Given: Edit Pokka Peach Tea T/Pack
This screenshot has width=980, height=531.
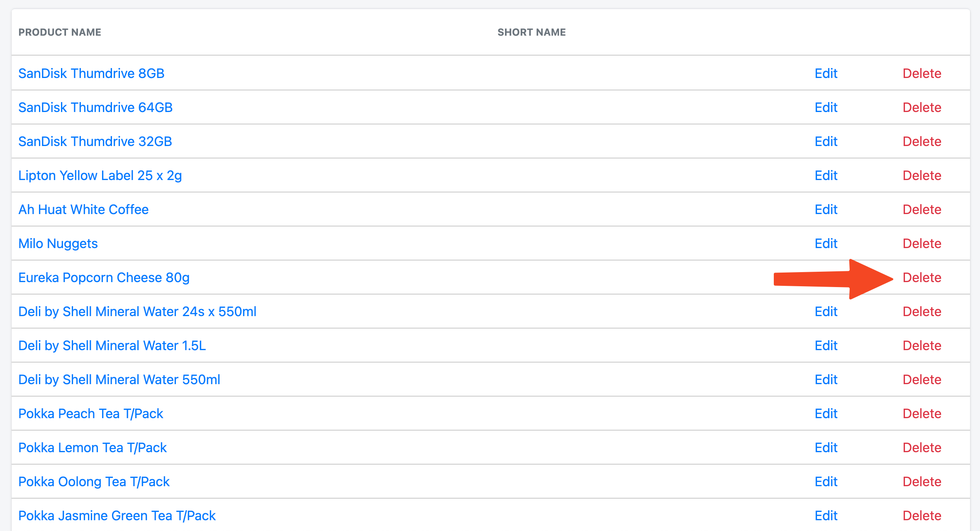Looking at the screenshot, I should coord(826,414).
